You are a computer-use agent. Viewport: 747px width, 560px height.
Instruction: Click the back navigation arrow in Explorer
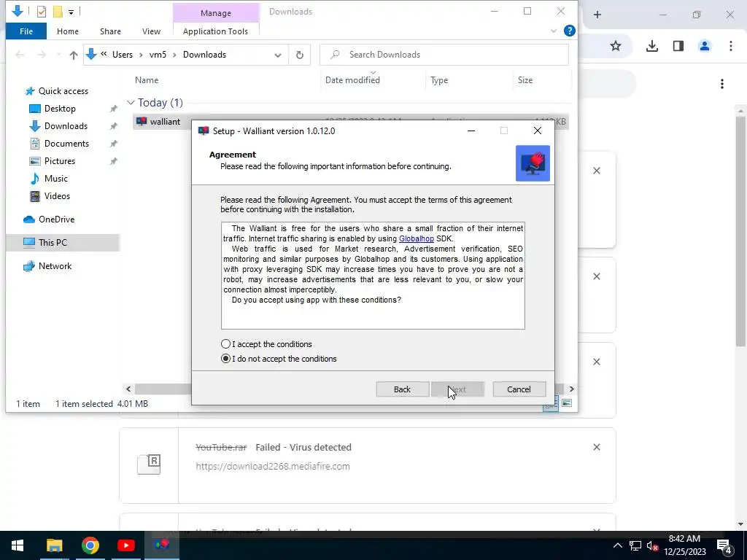[x=20, y=55]
